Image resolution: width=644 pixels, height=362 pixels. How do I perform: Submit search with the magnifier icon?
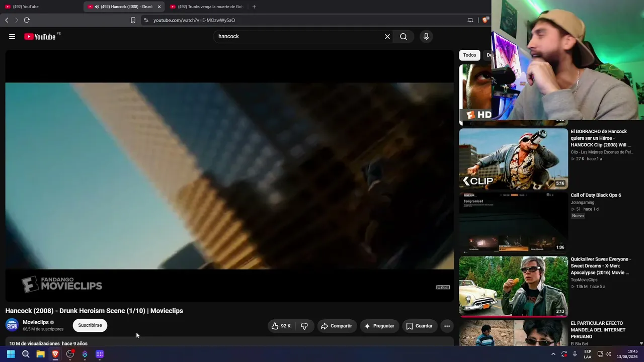(x=404, y=37)
